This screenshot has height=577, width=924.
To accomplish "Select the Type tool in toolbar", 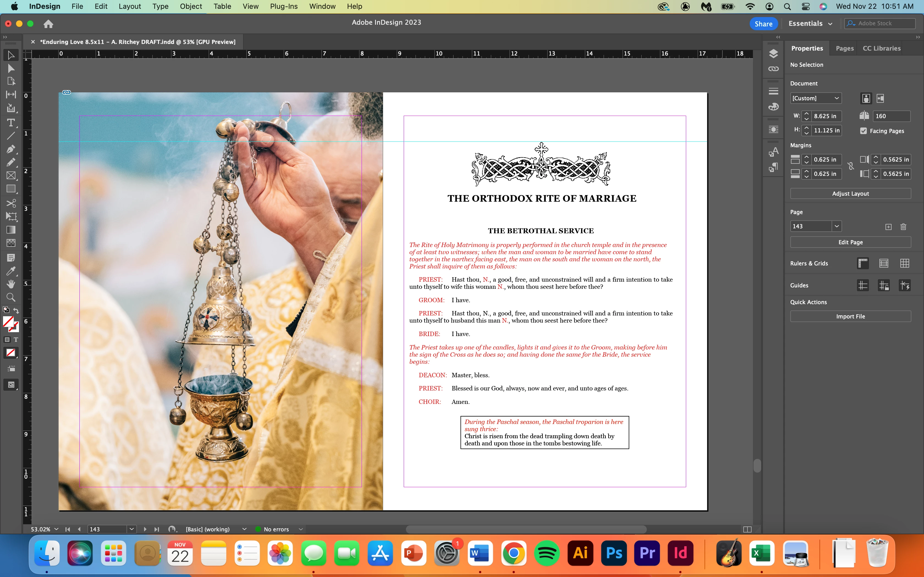I will coord(11,123).
